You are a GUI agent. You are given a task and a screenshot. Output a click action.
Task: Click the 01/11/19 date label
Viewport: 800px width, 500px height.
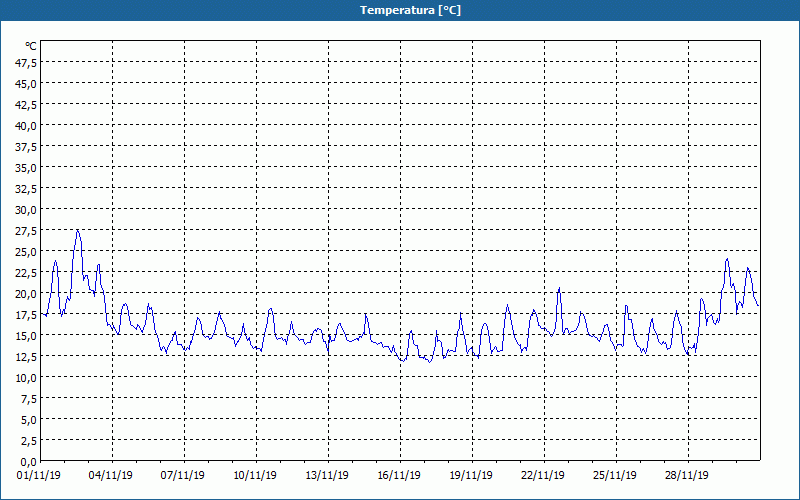(x=39, y=475)
